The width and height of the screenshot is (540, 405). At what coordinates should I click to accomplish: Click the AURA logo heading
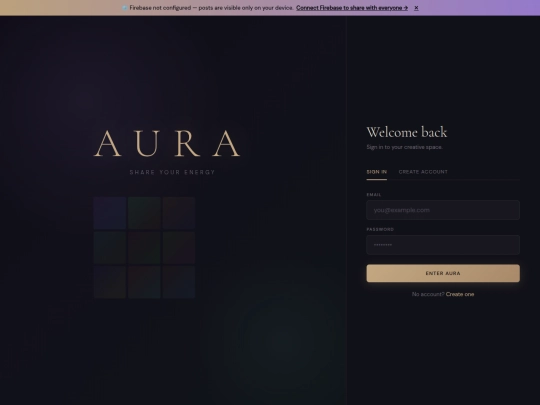coord(167,144)
